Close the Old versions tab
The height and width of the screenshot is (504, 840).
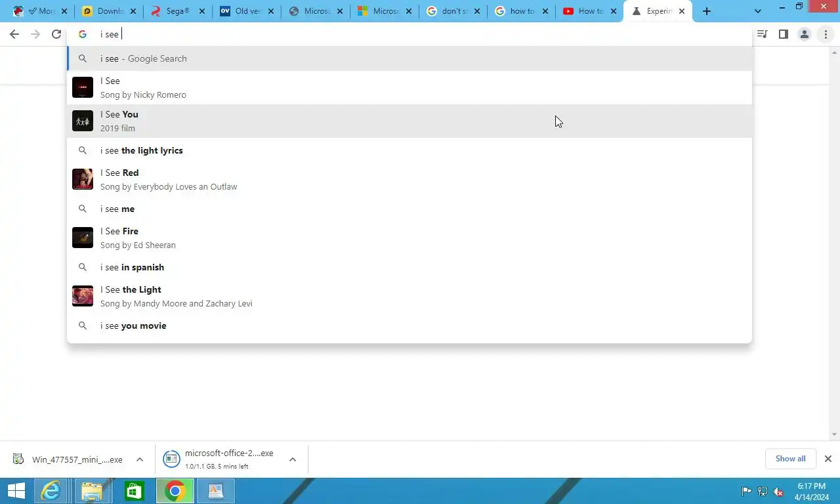[x=270, y=11]
